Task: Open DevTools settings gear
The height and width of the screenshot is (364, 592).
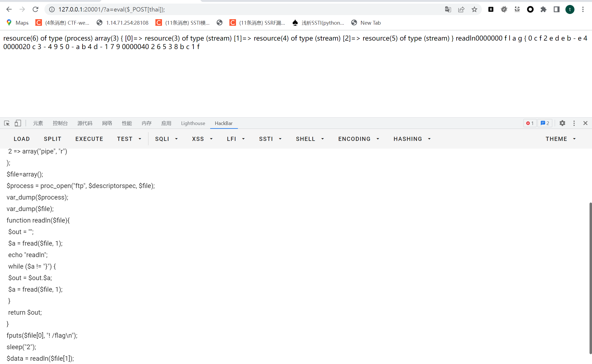Action: pos(562,123)
